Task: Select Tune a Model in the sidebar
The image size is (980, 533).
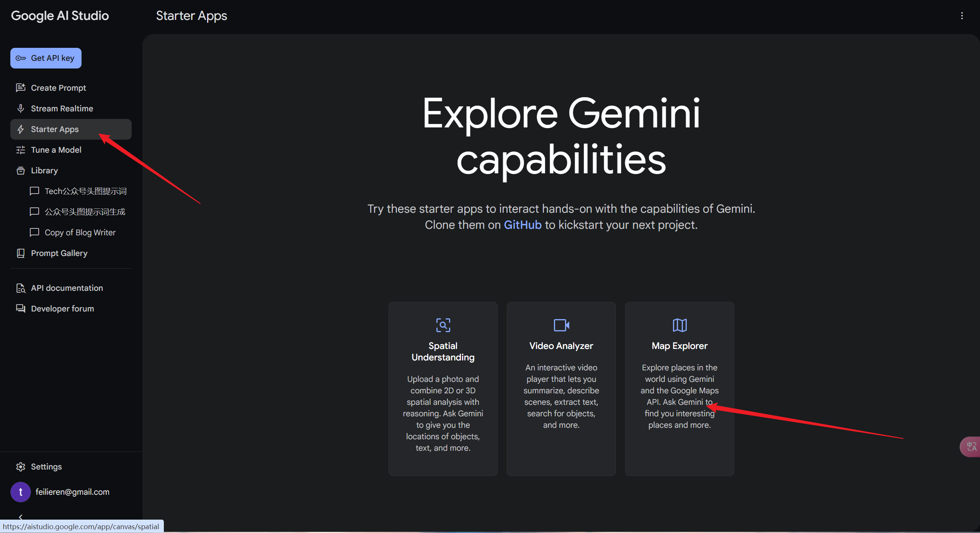Action: click(x=56, y=150)
